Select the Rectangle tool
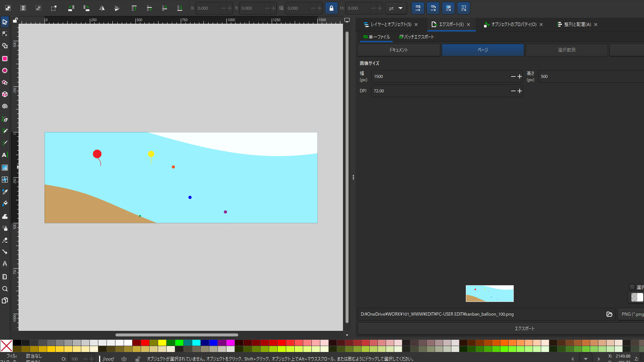 pos(5,59)
